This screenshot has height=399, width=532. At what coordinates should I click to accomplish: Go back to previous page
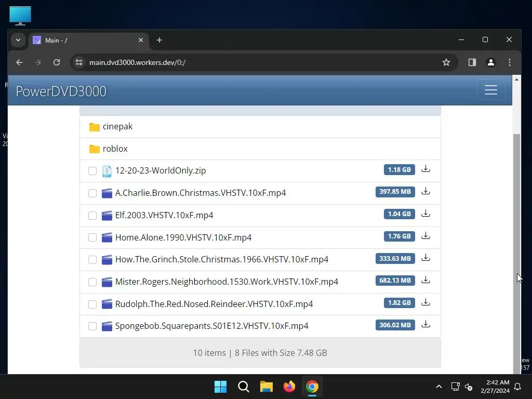(x=19, y=62)
